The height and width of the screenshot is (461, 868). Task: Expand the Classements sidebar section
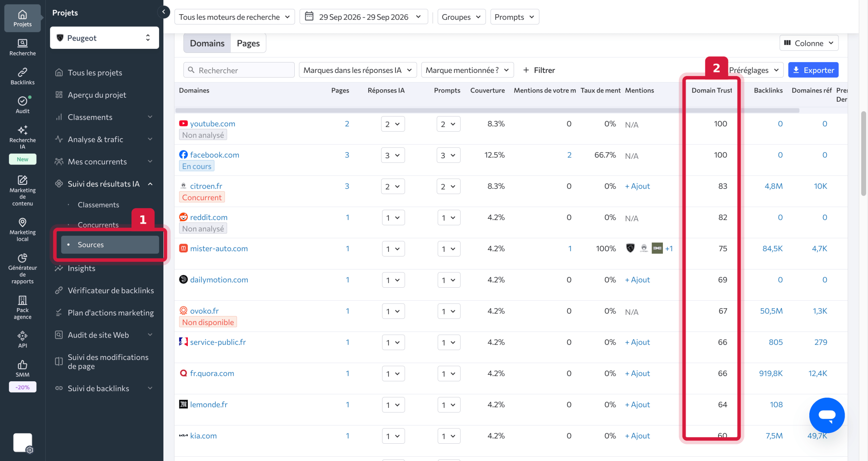[104, 117]
